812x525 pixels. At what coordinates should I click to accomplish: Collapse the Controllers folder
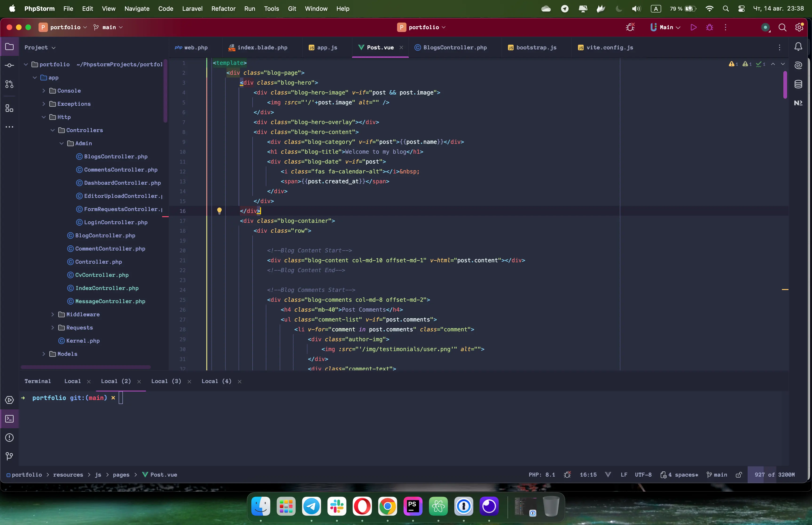pos(52,130)
